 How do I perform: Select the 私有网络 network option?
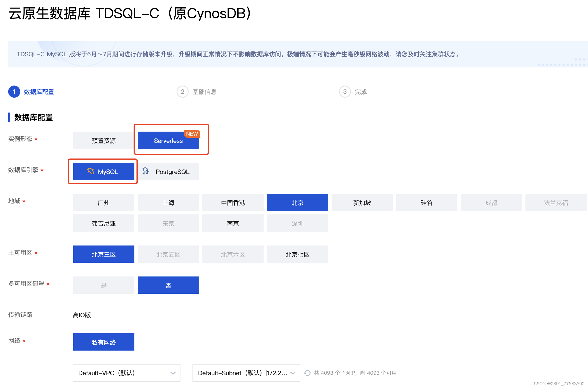pos(104,342)
